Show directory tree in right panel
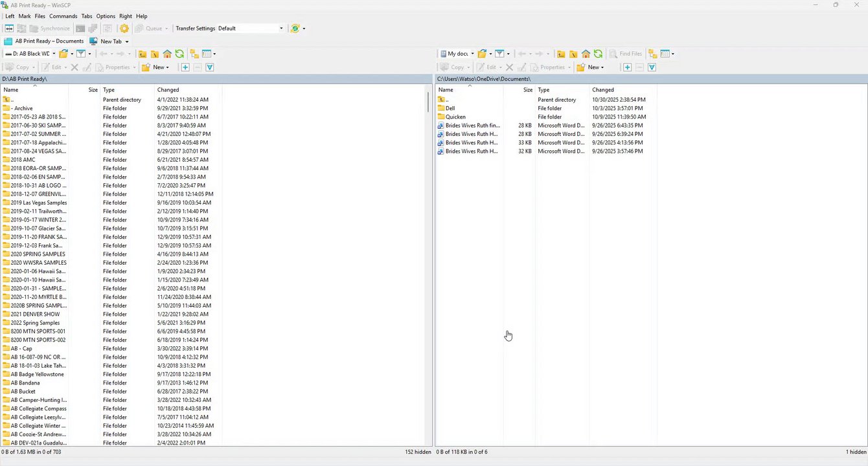868x466 pixels. [x=652, y=54]
